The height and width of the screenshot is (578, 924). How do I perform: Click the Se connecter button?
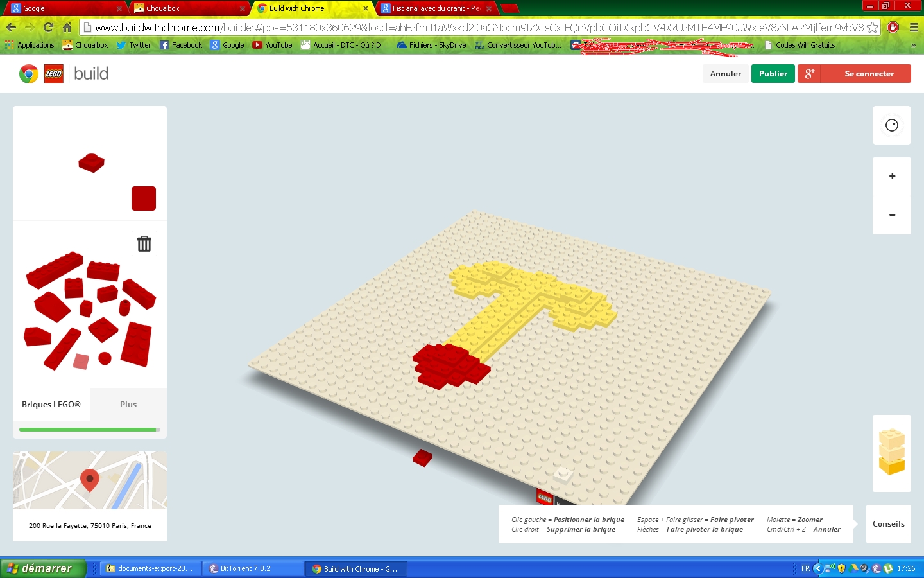pyautogui.click(x=869, y=74)
